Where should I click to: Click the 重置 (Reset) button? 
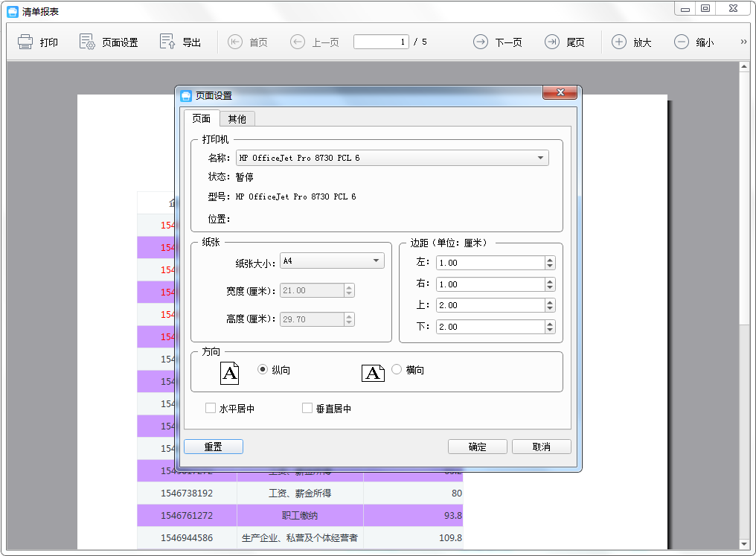point(213,447)
